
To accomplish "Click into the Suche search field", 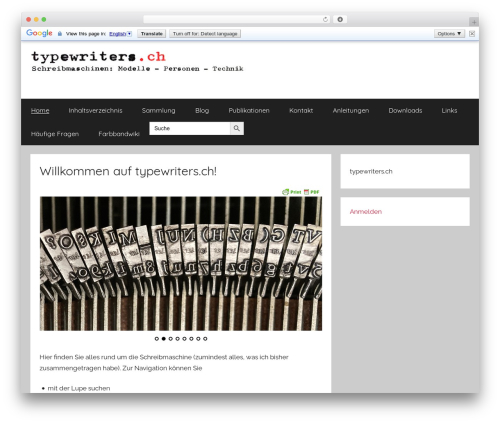I will click(x=190, y=128).
